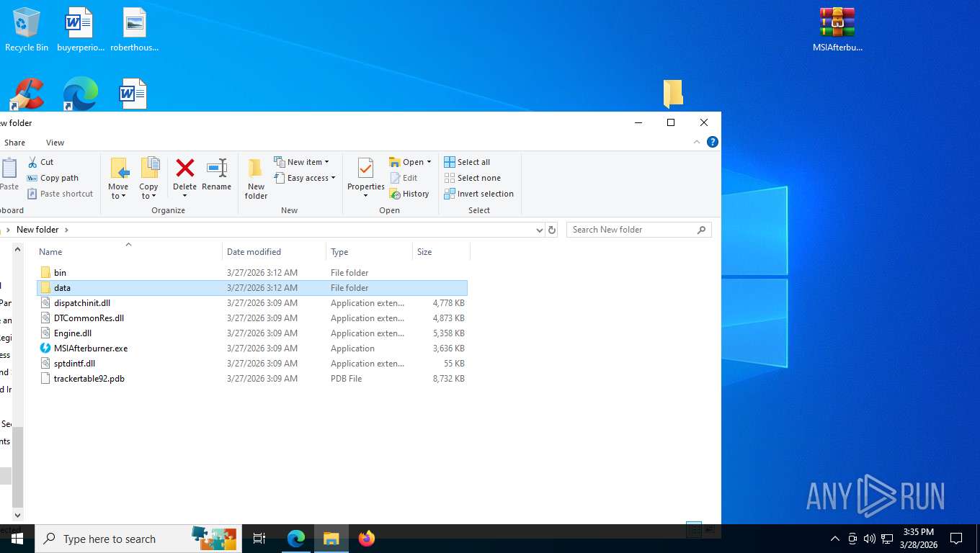Launch Microsoft Edge from the taskbar
The width and height of the screenshot is (980, 553).
tap(296, 539)
